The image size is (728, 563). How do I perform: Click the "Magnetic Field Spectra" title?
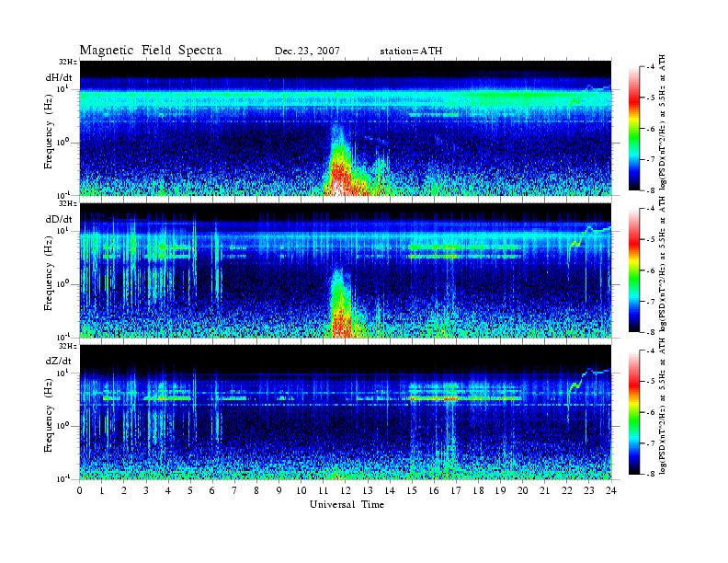[x=151, y=51]
